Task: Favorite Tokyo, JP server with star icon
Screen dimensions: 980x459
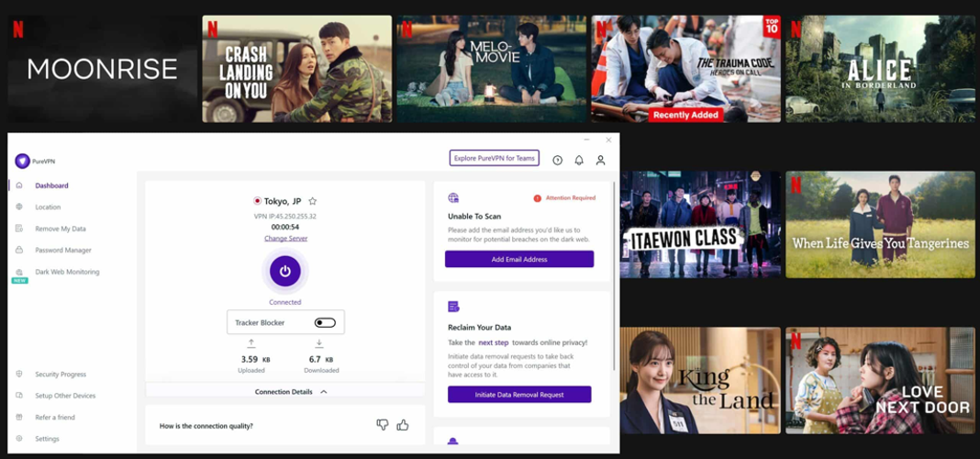Action: [313, 201]
